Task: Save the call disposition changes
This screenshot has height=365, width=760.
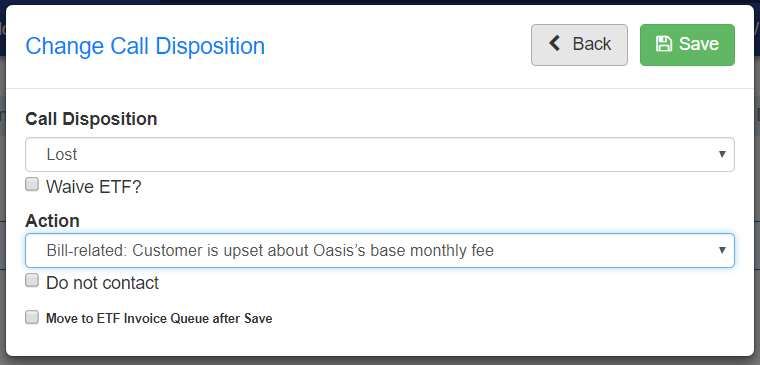Action: (687, 45)
